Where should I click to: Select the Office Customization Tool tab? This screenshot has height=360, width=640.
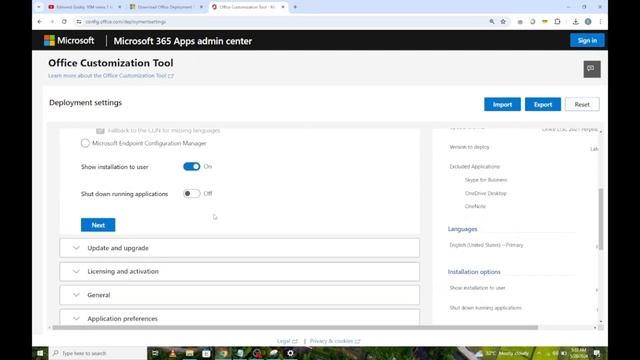pyautogui.click(x=248, y=7)
